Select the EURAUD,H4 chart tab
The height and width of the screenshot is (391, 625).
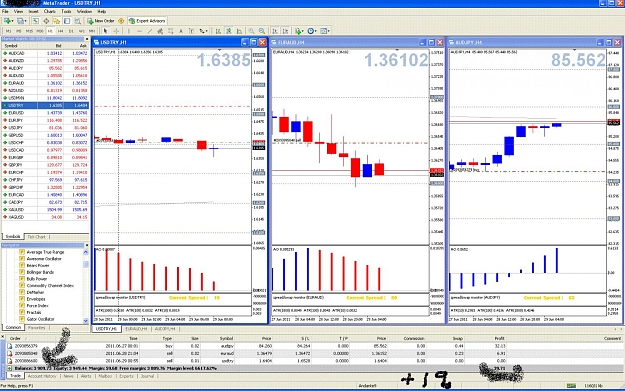tap(136, 329)
